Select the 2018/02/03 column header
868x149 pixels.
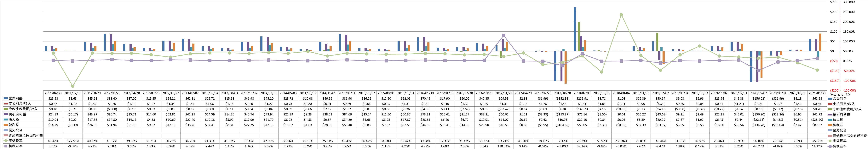[x=582, y=93]
